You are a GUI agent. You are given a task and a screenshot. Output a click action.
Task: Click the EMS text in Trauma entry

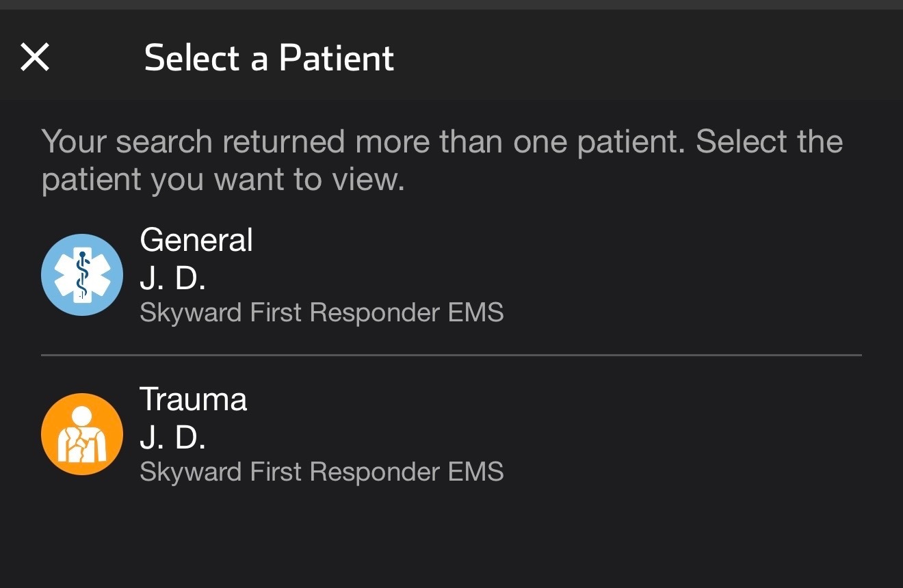tap(475, 472)
